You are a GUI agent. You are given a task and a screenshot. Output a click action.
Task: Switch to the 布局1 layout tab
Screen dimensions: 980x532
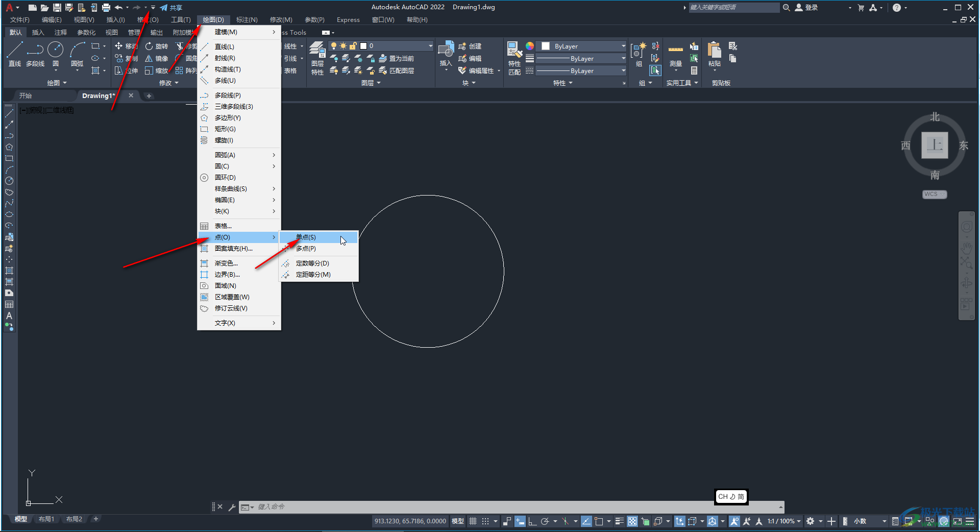[46, 519]
